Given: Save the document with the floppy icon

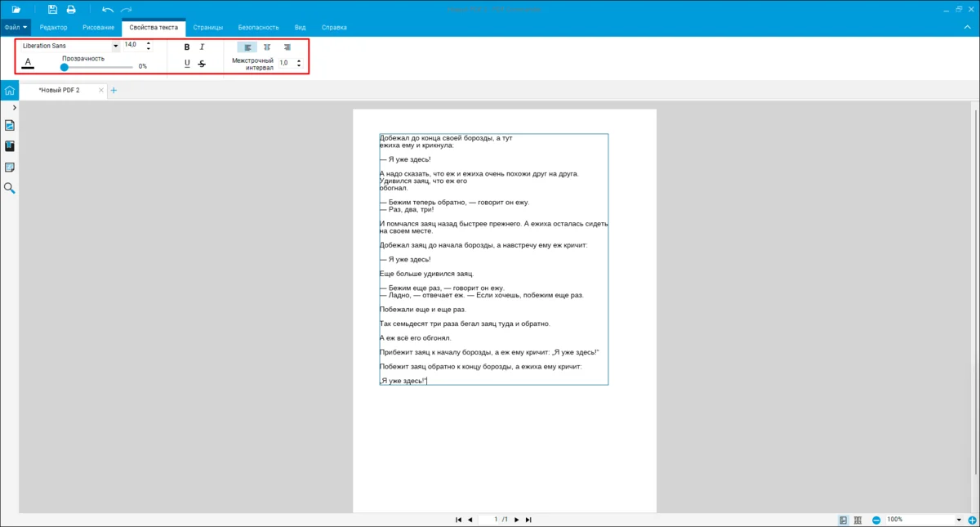Looking at the screenshot, I should click(53, 9).
